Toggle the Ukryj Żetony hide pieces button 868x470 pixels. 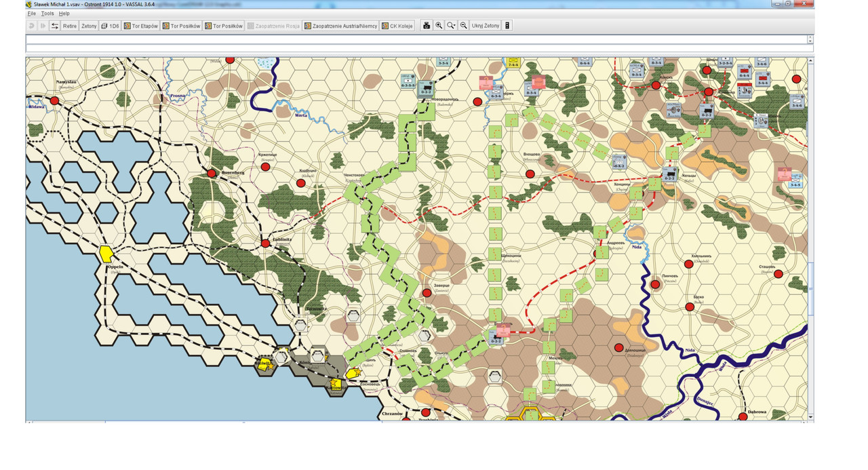click(486, 26)
